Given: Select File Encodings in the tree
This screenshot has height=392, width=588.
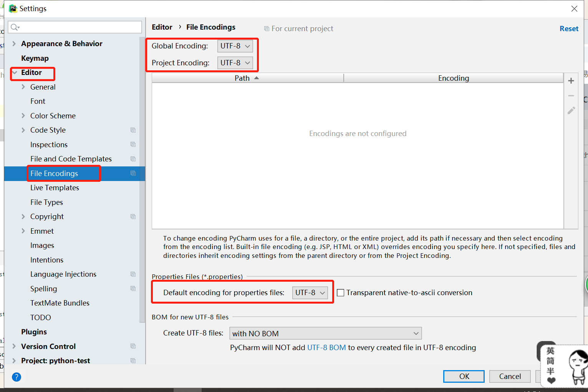Looking at the screenshot, I should [54, 174].
